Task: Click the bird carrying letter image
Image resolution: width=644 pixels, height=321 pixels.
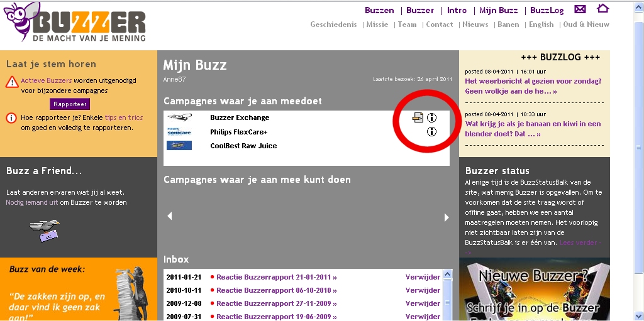Action: pos(45,231)
